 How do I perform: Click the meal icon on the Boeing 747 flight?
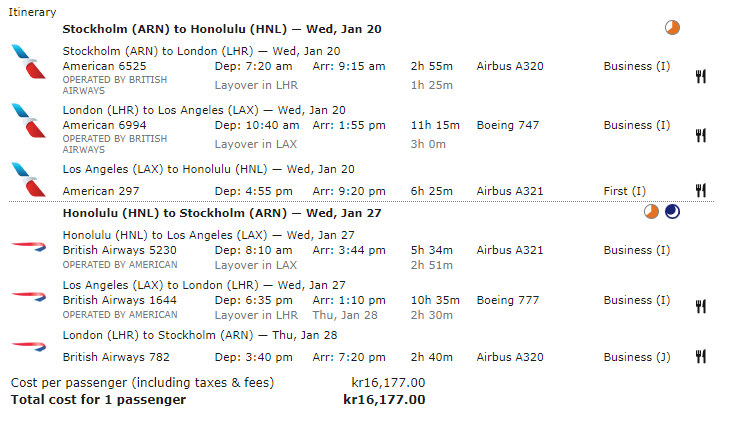701,135
